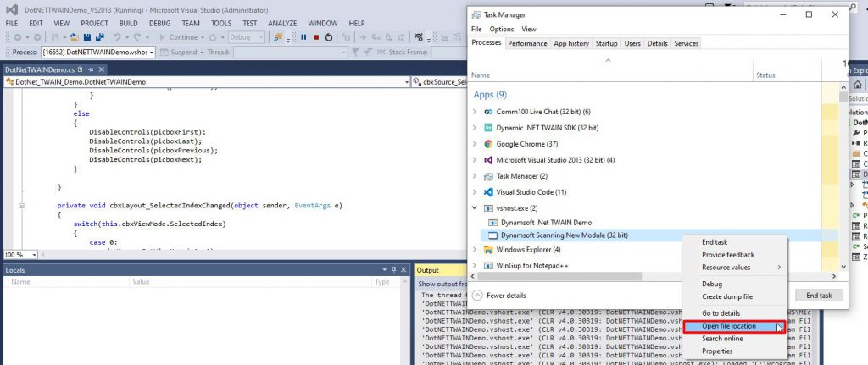Screen dimensions: 868x365
Task: Open the BUILD menu
Action: pyautogui.click(x=129, y=23)
